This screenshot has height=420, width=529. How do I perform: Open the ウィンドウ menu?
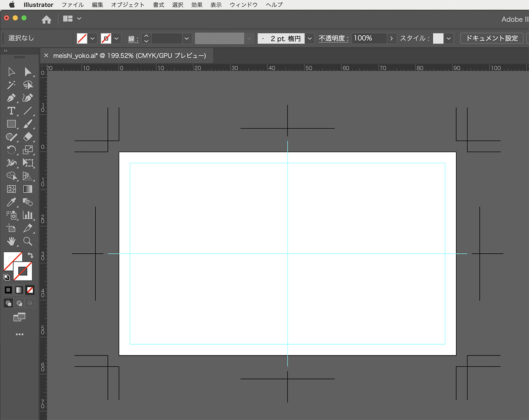click(243, 5)
